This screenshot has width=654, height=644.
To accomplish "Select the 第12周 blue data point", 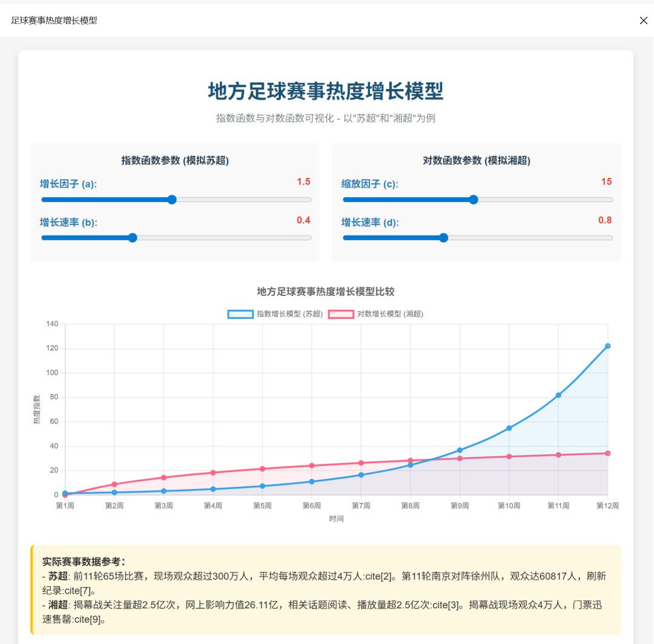I will click(609, 347).
